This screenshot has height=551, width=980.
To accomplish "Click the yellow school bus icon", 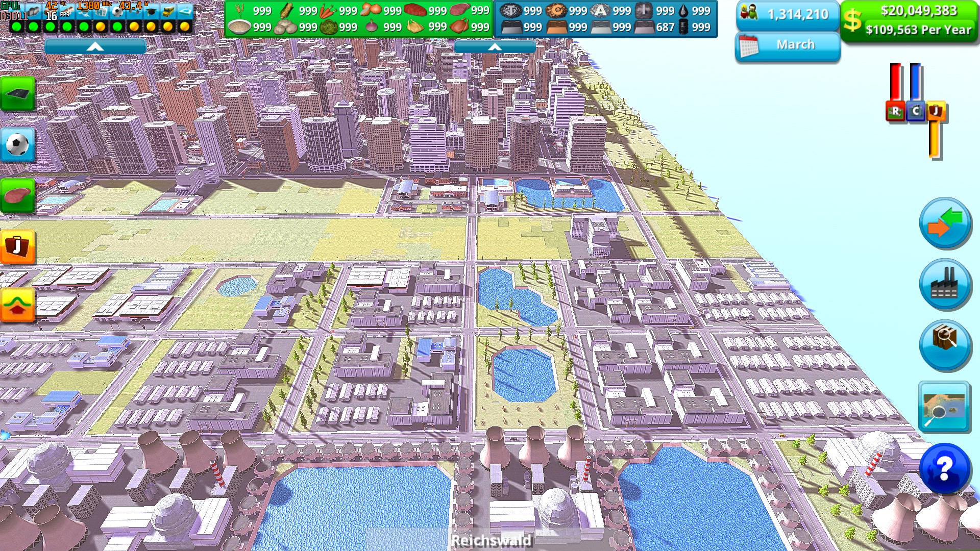I will (x=168, y=12).
